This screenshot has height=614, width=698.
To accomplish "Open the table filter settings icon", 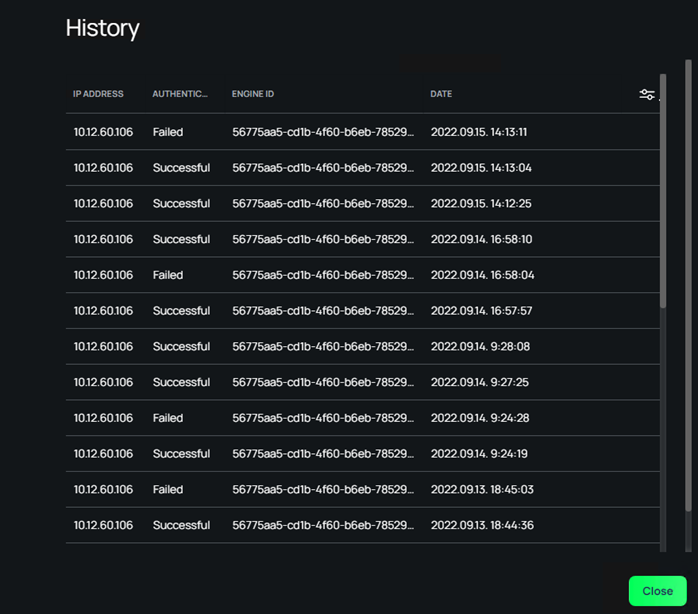I will click(x=647, y=95).
